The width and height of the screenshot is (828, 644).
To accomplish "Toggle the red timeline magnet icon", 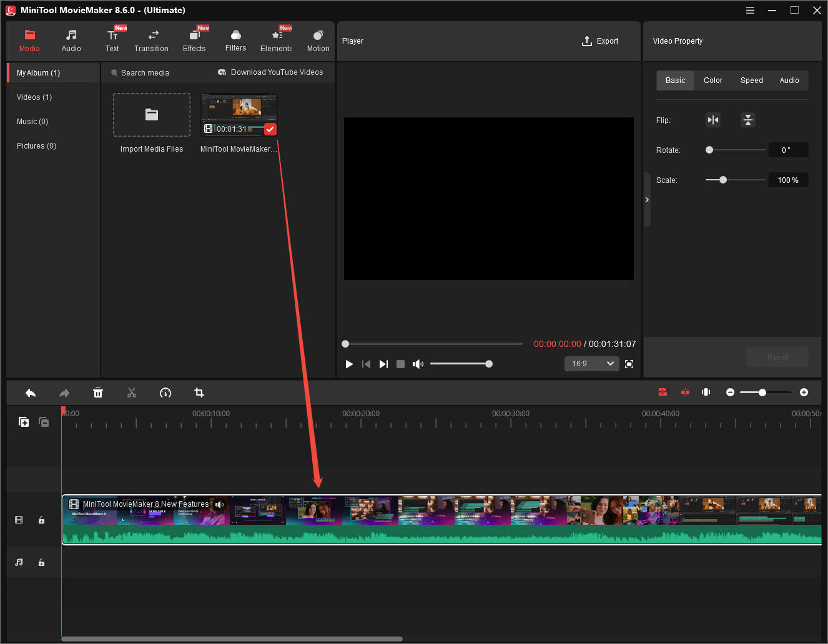I will pyautogui.click(x=663, y=392).
